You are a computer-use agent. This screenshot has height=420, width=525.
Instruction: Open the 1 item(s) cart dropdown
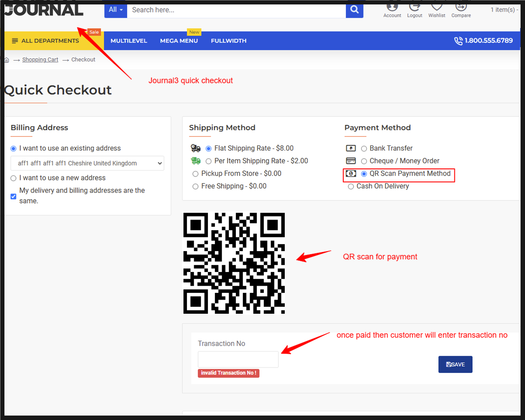(x=505, y=10)
